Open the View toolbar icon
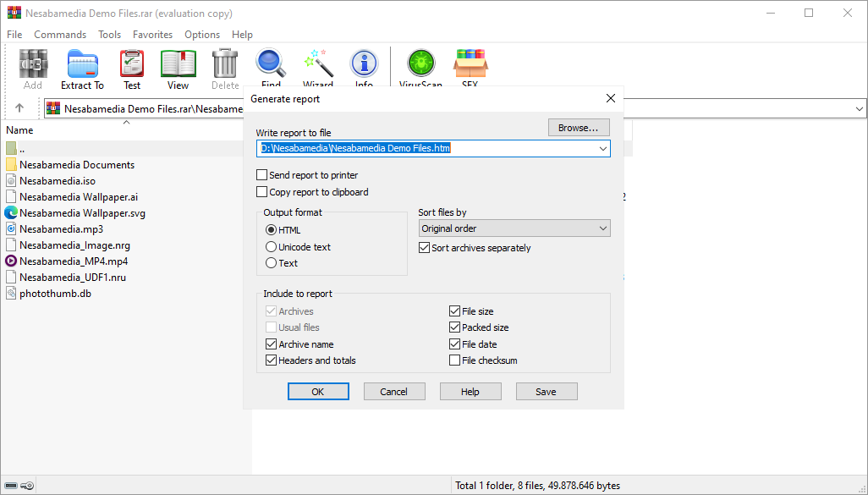The width and height of the screenshot is (868, 495). pyautogui.click(x=178, y=67)
